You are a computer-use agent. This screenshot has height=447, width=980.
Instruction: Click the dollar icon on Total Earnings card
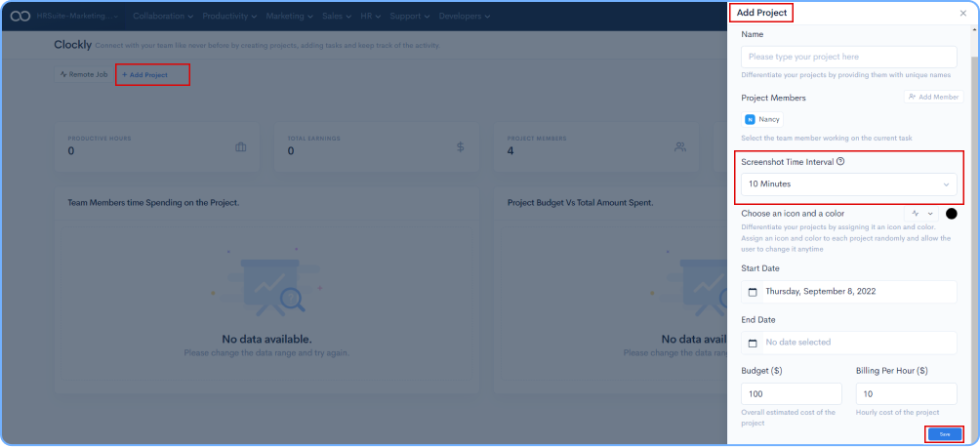tap(461, 147)
